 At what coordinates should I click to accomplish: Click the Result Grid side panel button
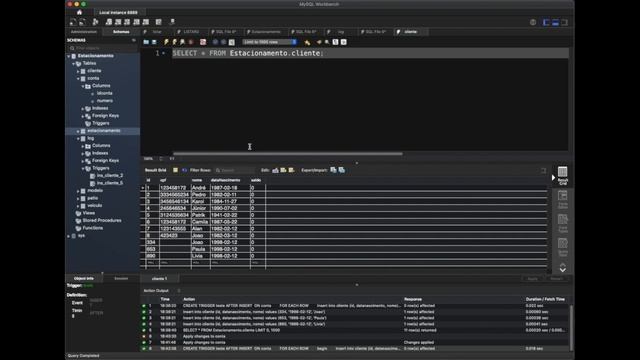562,176
